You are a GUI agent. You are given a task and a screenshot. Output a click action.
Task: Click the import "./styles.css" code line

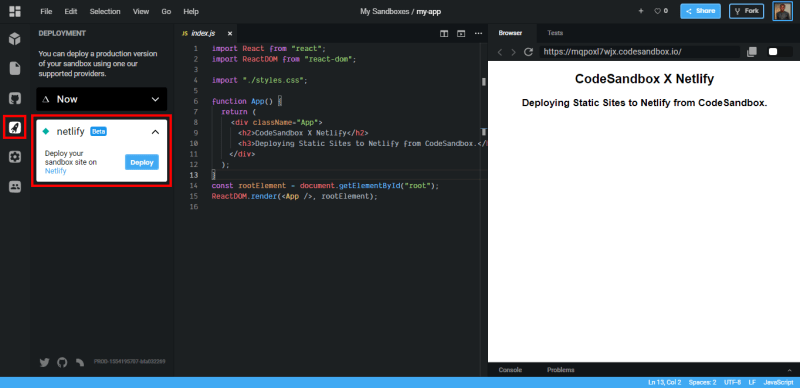pyautogui.click(x=260, y=80)
